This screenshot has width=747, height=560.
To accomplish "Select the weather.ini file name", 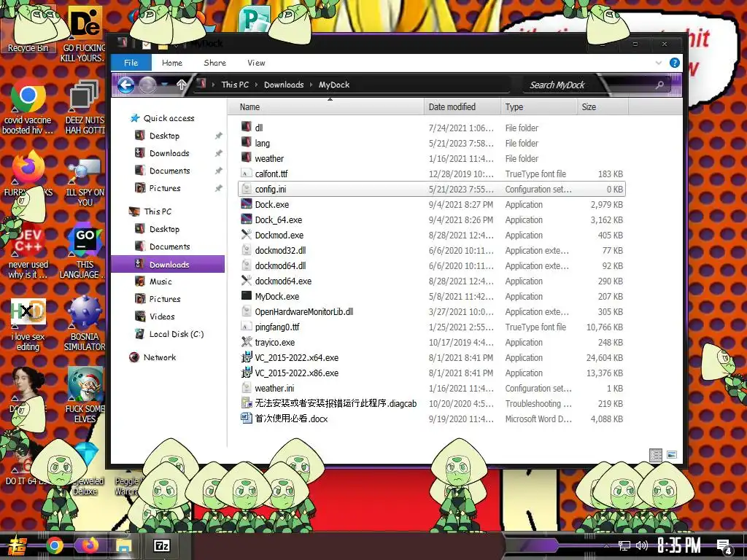I will click(274, 389).
